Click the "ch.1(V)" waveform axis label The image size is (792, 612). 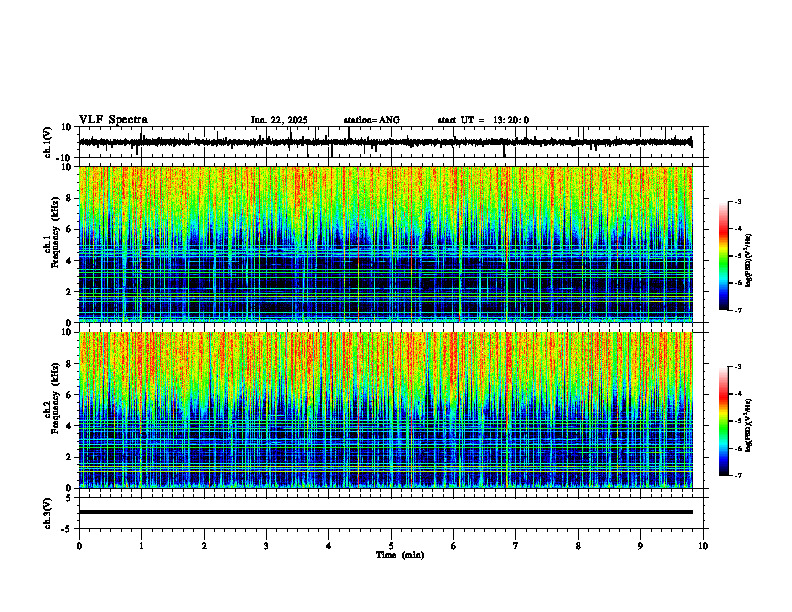(x=48, y=142)
